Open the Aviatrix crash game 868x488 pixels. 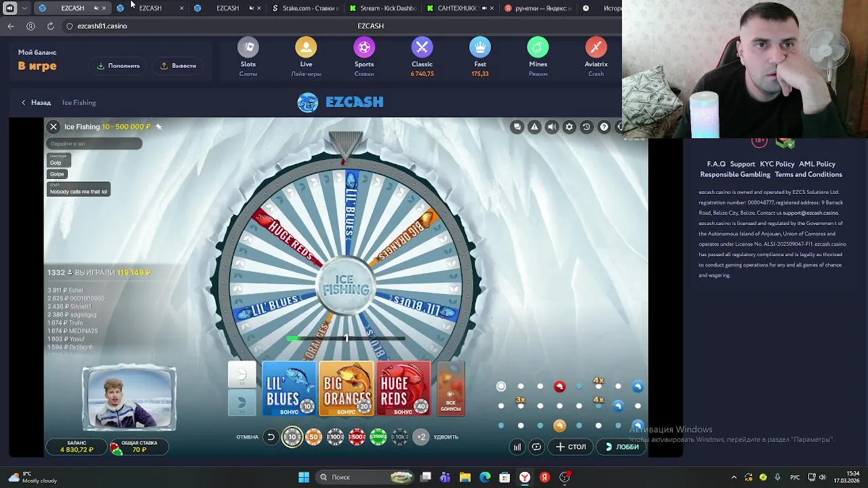pyautogui.click(x=596, y=47)
